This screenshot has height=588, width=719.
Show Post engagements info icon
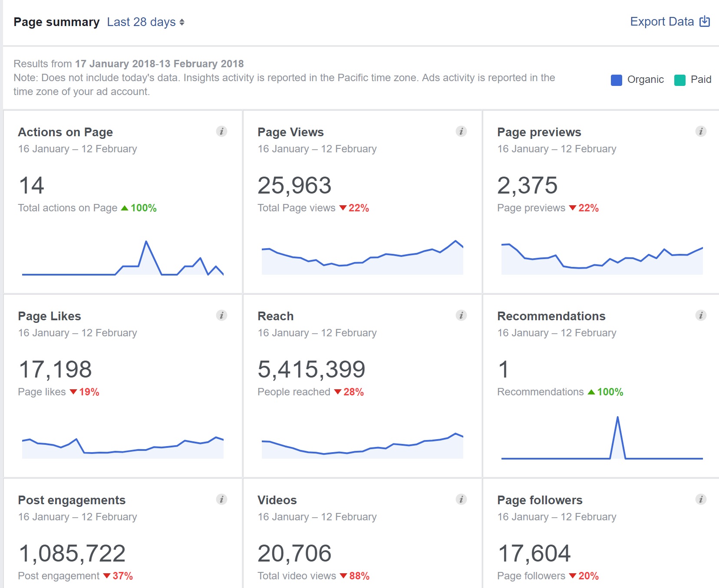(x=221, y=499)
